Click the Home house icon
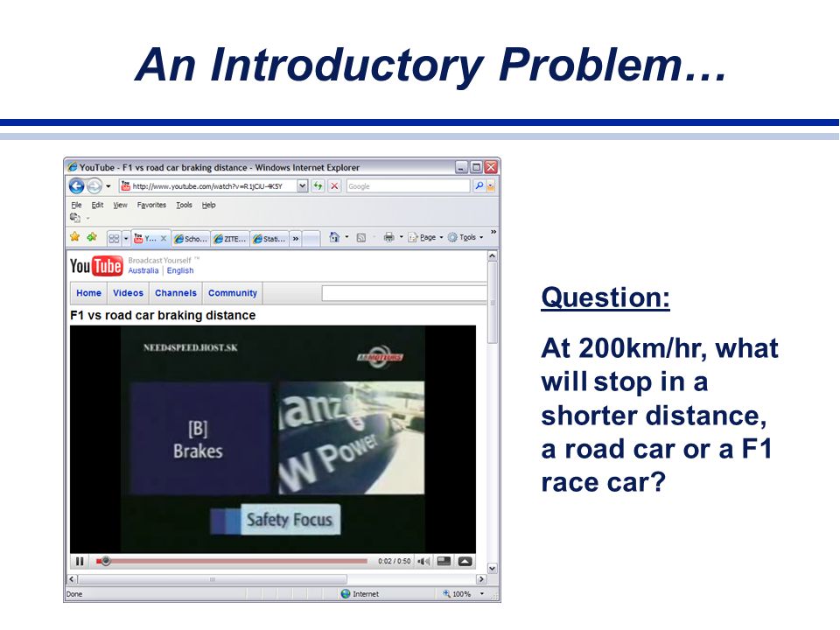Viewport: 840px width, 630px height. click(334, 237)
